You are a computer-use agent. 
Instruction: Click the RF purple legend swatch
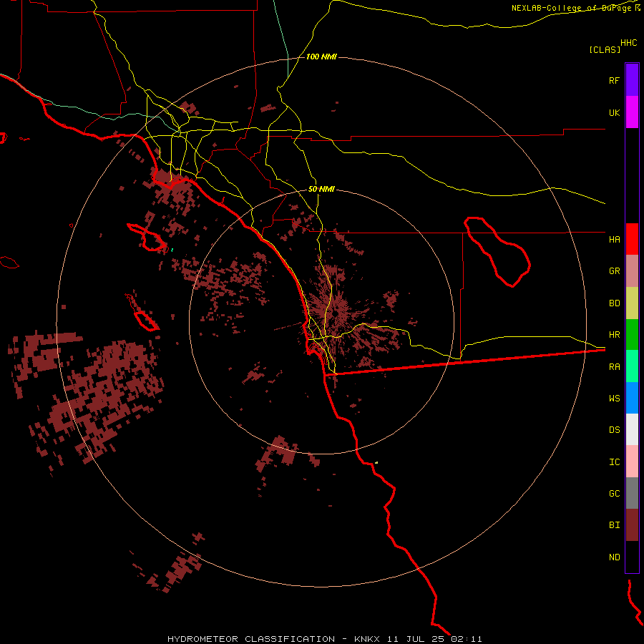pos(632,80)
